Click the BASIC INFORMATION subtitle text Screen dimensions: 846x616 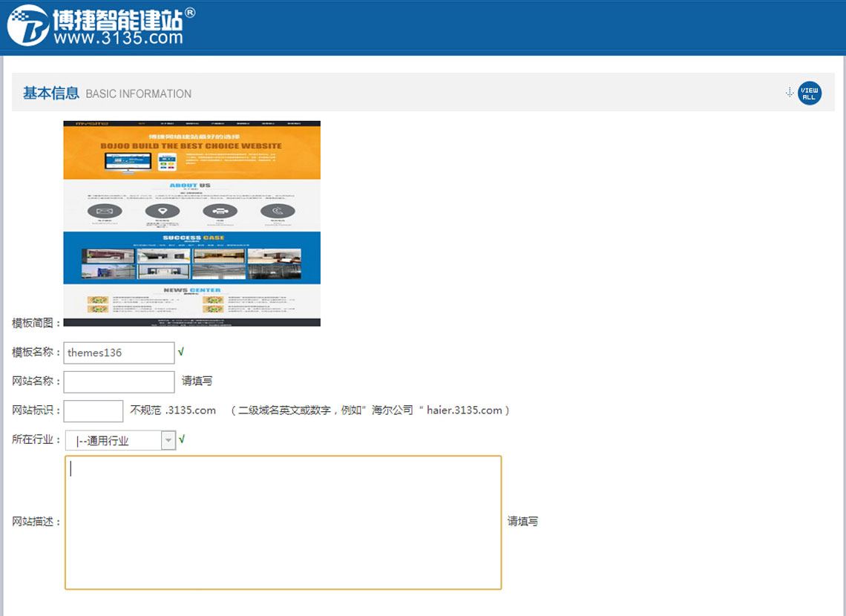139,94
